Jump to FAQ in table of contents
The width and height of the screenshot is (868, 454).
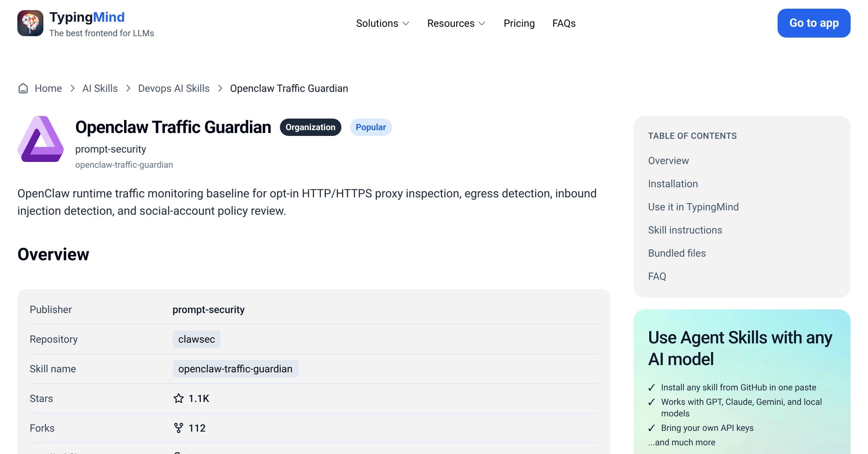657,276
